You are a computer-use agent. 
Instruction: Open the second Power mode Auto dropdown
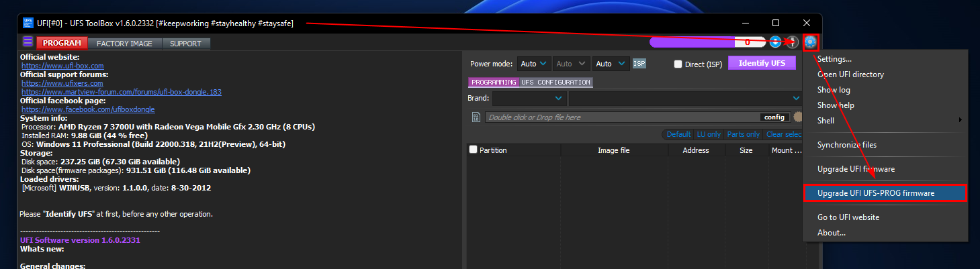(x=570, y=64)
